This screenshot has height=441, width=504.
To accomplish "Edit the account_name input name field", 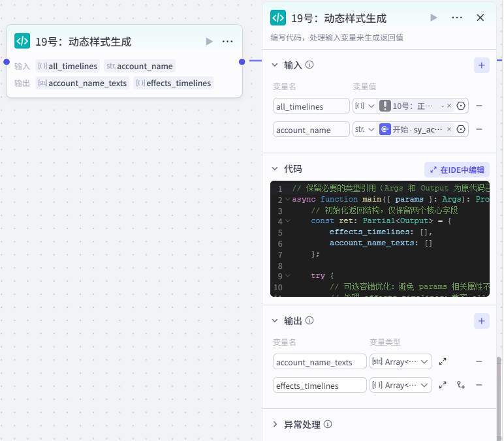I will [311, 129].
